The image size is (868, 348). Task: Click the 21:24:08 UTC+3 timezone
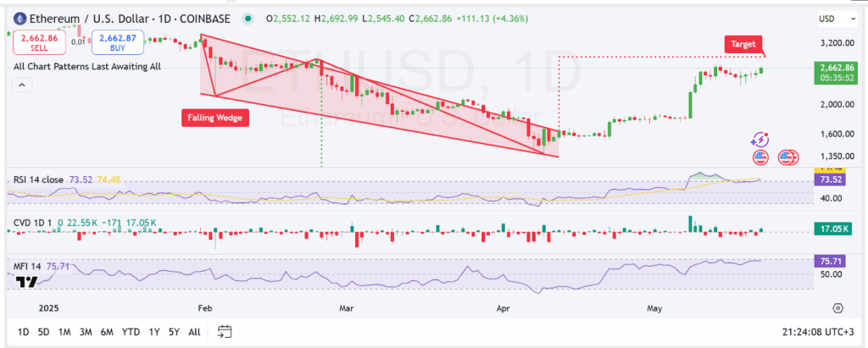[x=816, y=332]
